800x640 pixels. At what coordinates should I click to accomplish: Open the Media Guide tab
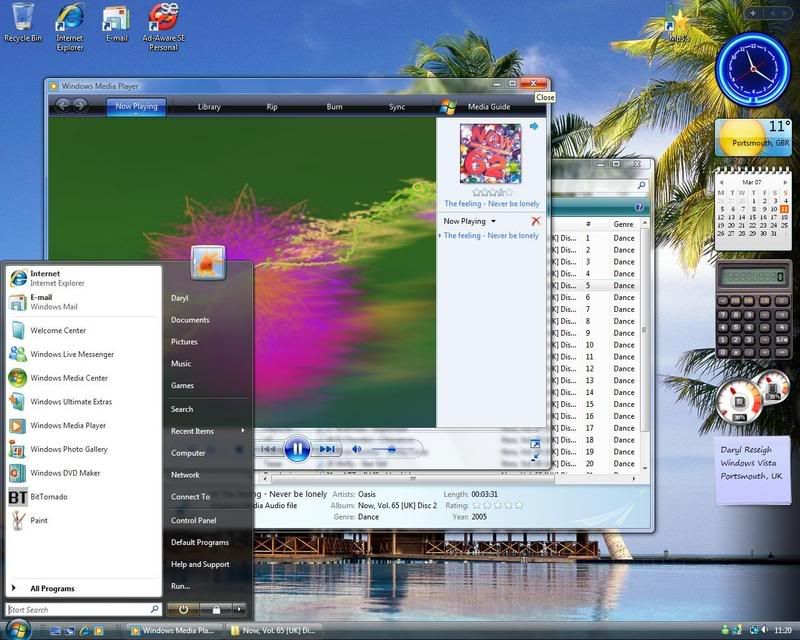(489, 107)
